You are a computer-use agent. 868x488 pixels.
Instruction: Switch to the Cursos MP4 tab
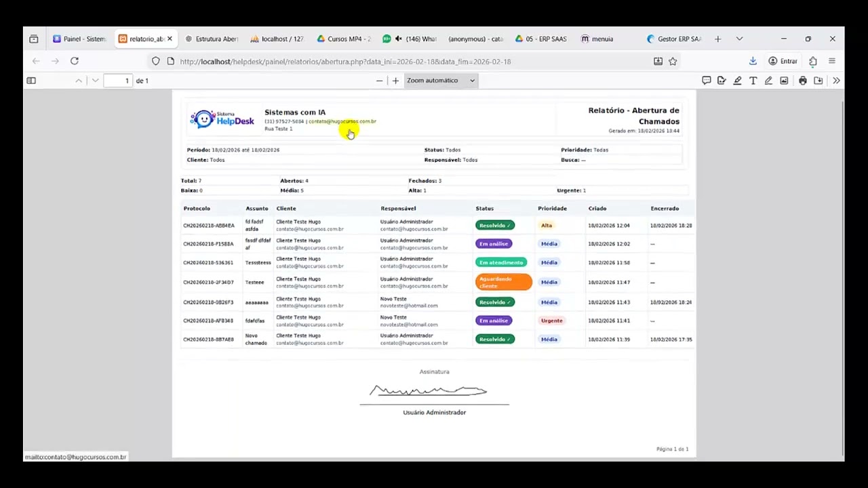pyautogui.click(x=344, y=39)
